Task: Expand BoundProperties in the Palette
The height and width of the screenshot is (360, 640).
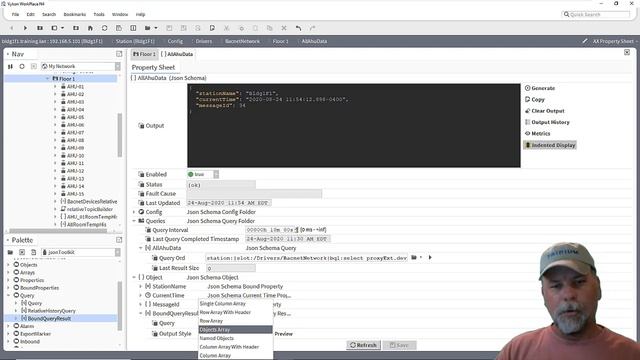Action: 9,288
